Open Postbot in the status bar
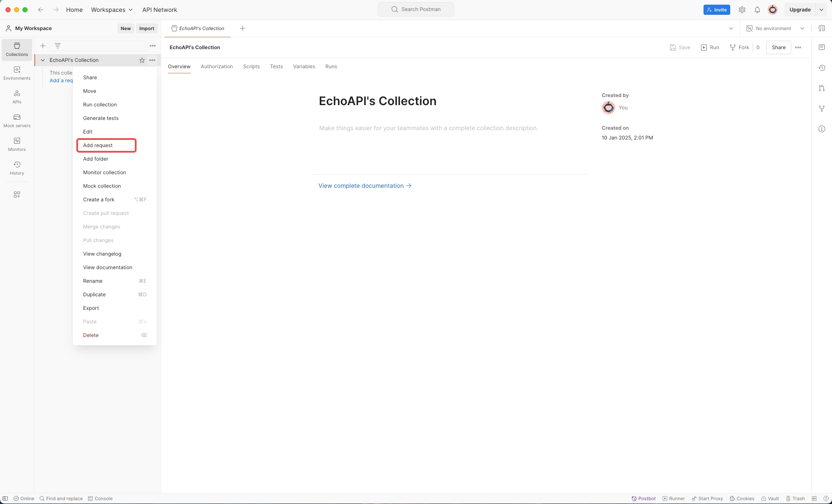Viewport: 832px width, 504px height. click(x=643, y=498)
